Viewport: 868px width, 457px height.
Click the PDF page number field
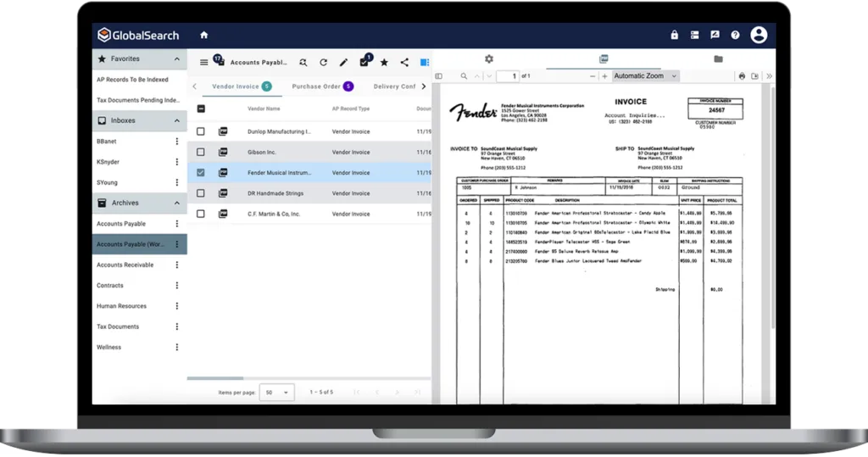(x=508, y=76)
